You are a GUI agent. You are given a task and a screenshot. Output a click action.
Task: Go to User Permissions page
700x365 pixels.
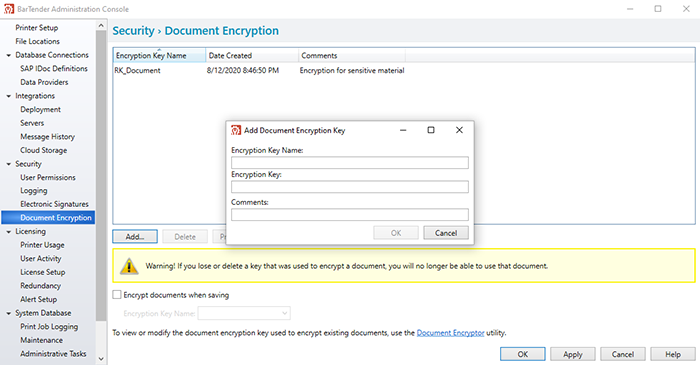coord(48,178)
